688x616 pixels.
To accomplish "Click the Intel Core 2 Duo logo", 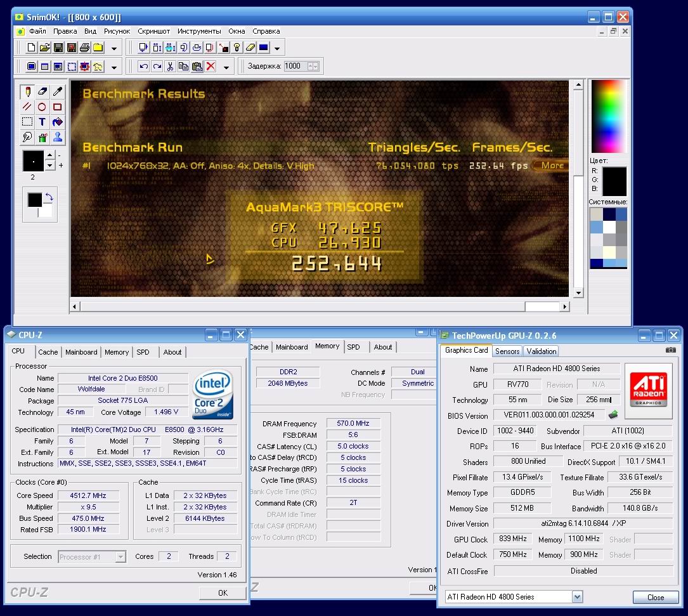I will pos(213,394).
